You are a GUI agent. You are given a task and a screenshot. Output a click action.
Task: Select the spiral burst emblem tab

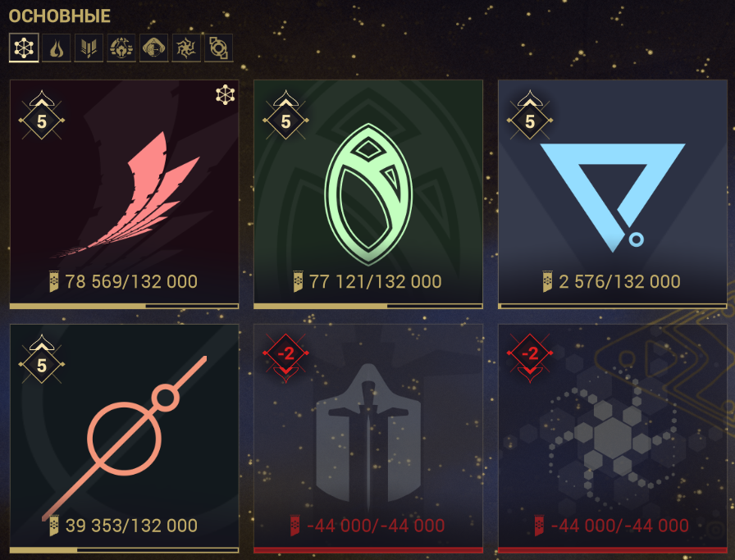[186, 48]
